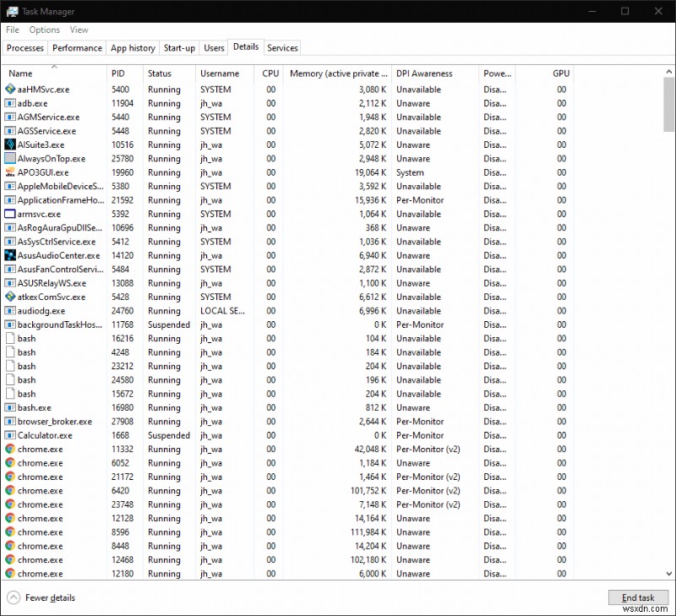The width and height of the screenshot is (676, 616).
Task: Select the AISuite3.exe icon
Action: point(12,144)
